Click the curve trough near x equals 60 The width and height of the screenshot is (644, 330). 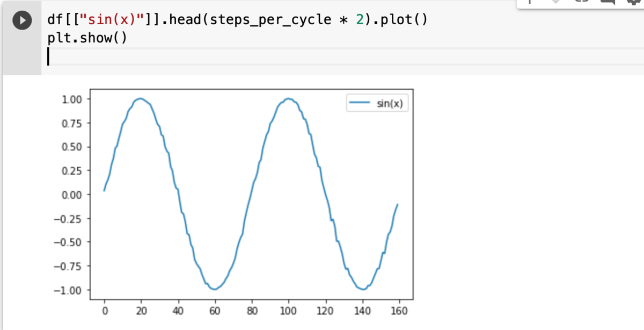pyautogui.click(x=214, y=289)
